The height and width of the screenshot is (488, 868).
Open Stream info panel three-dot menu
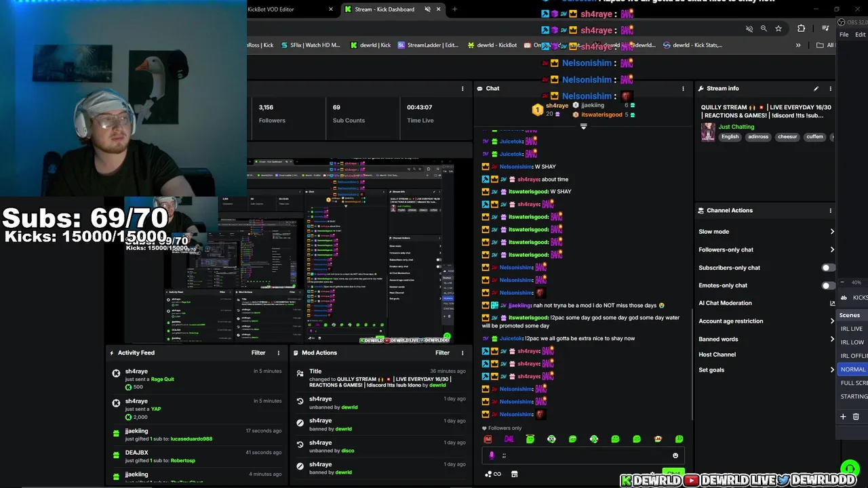point(830,89)
